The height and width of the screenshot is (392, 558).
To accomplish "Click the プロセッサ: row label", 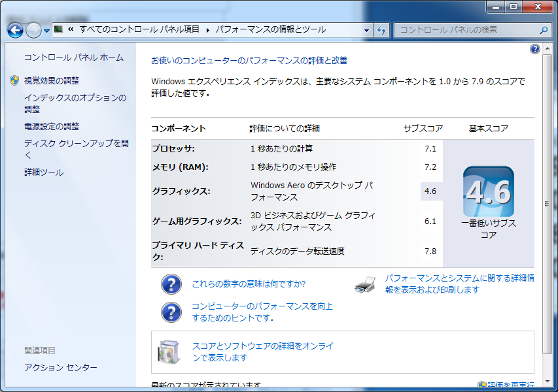I will pyautogui.click(x=173, y=148).
